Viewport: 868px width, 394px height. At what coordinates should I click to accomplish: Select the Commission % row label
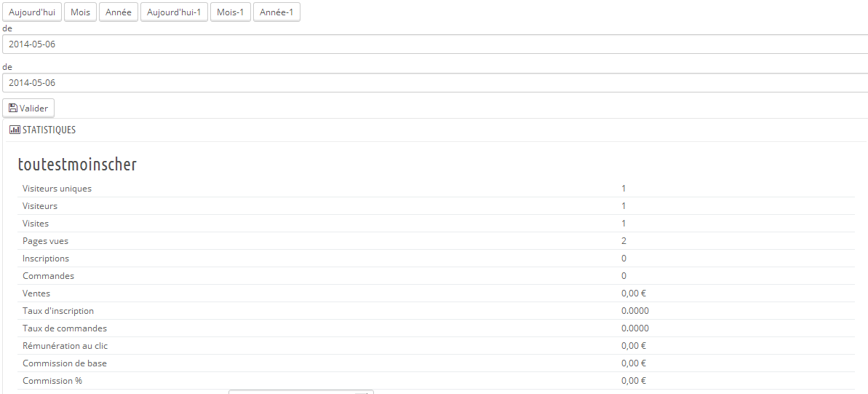[52, 381]
